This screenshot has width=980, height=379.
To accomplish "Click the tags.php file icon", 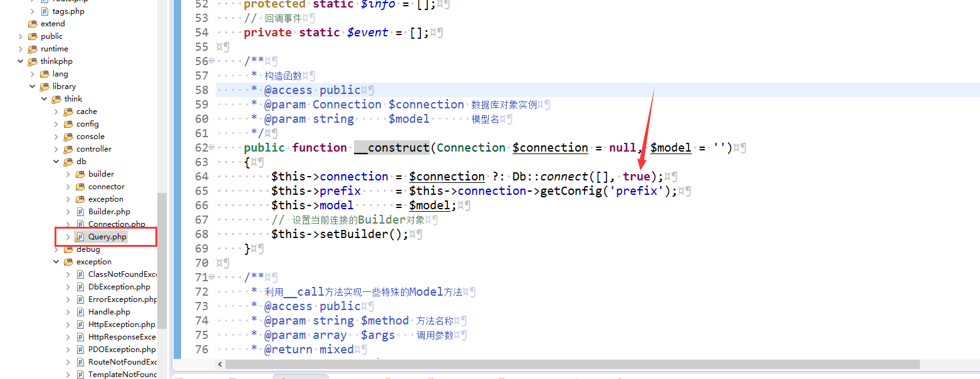I will coord(44,11).
